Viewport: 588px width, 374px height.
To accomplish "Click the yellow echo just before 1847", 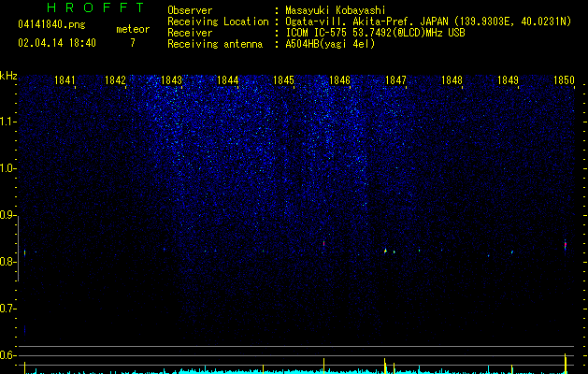I will pos(385,251).
